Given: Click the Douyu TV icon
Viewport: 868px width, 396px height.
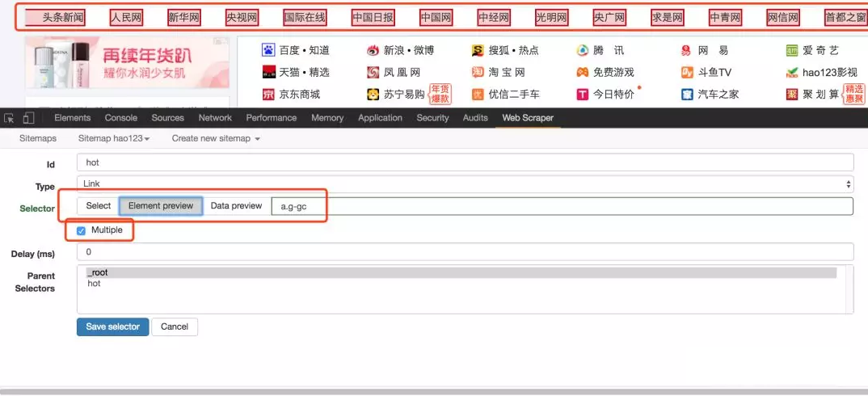Looking at the screenshot, I should point(687,73).
